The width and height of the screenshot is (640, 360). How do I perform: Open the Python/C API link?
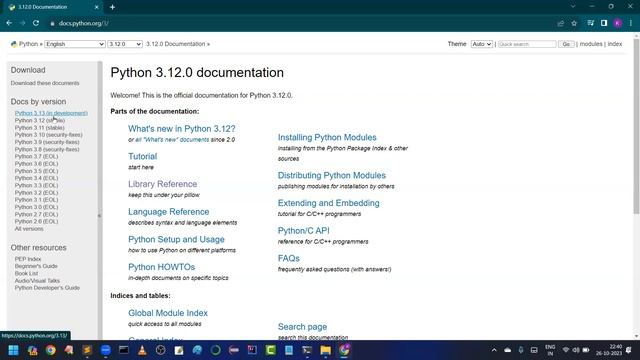304,231
